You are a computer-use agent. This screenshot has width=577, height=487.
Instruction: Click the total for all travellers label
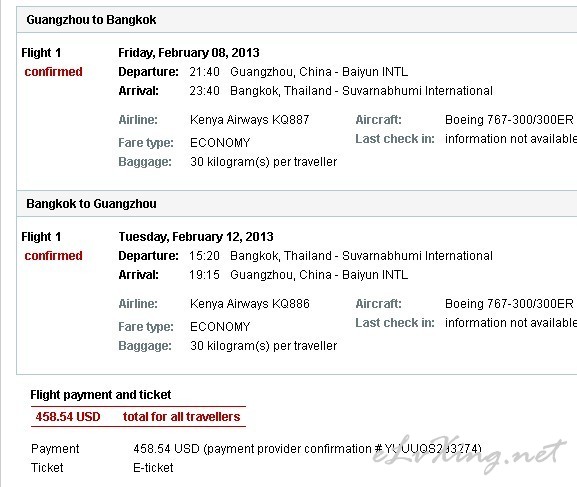(181, 417)
